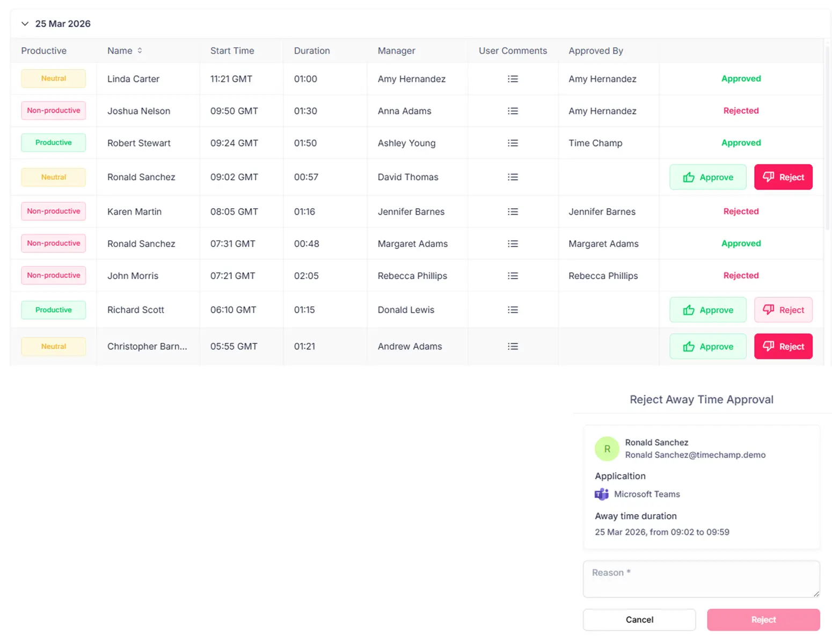832x644 pixels.
Task: Click the Neutral tag for Linda Carter
Action: click(x=53, y=78)
